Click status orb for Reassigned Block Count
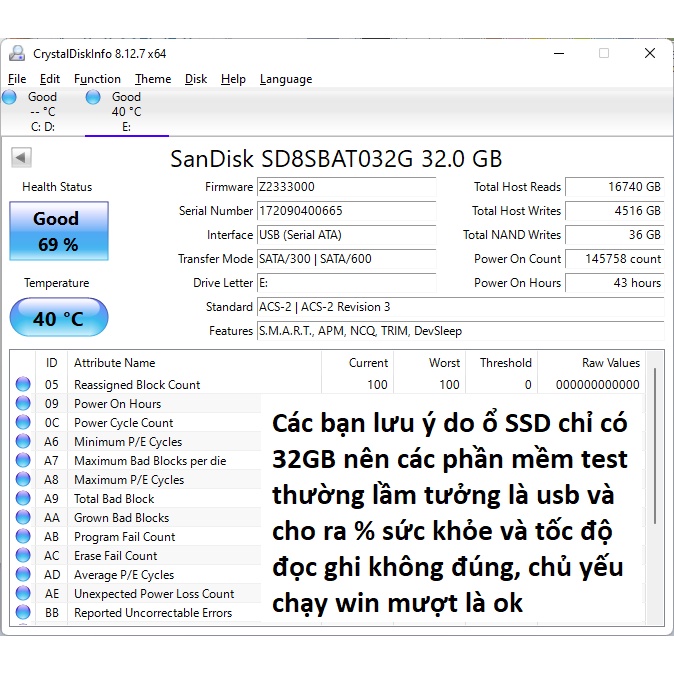The image size is (674, 674). click(23, 385)
